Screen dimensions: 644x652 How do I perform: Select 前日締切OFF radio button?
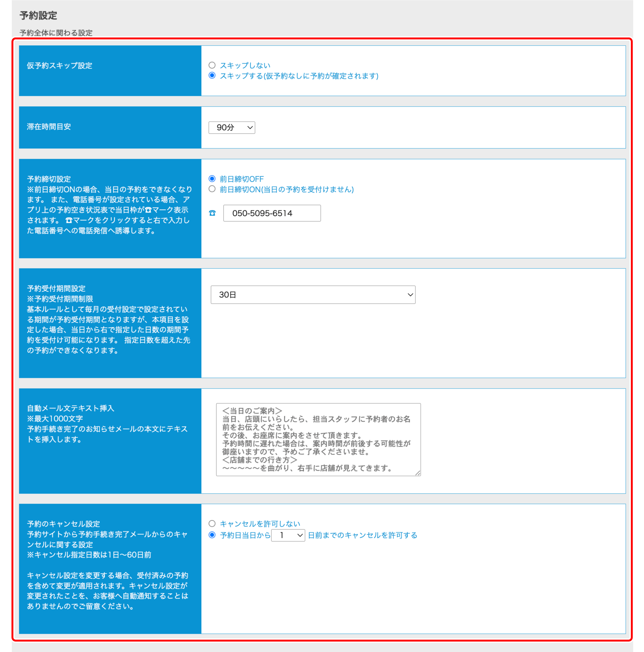click(x=212, y=179)
